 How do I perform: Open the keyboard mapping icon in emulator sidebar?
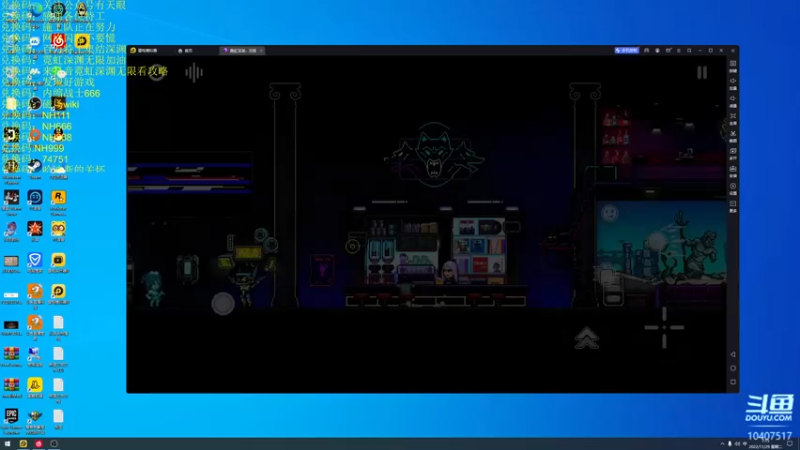coord(733,65)
